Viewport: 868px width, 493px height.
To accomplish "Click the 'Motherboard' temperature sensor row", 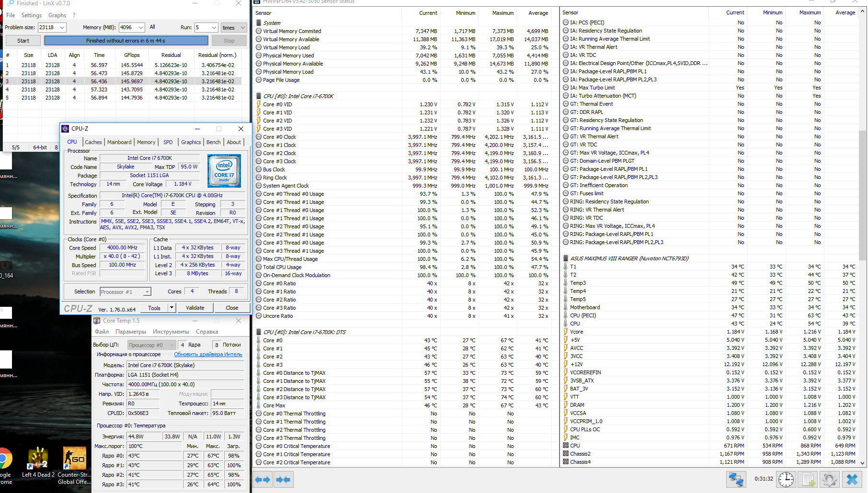I will pyautogui.click(x=710, y=307).
